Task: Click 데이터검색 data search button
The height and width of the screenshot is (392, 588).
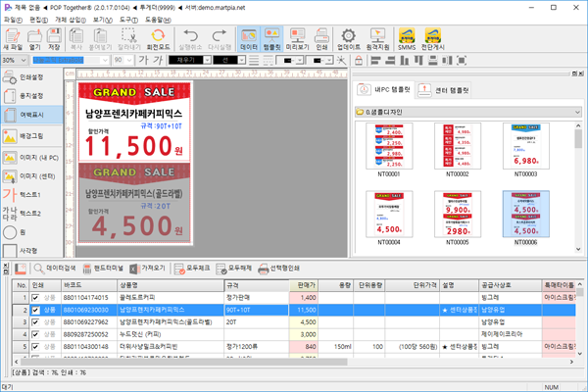Action: click(55, 269)
